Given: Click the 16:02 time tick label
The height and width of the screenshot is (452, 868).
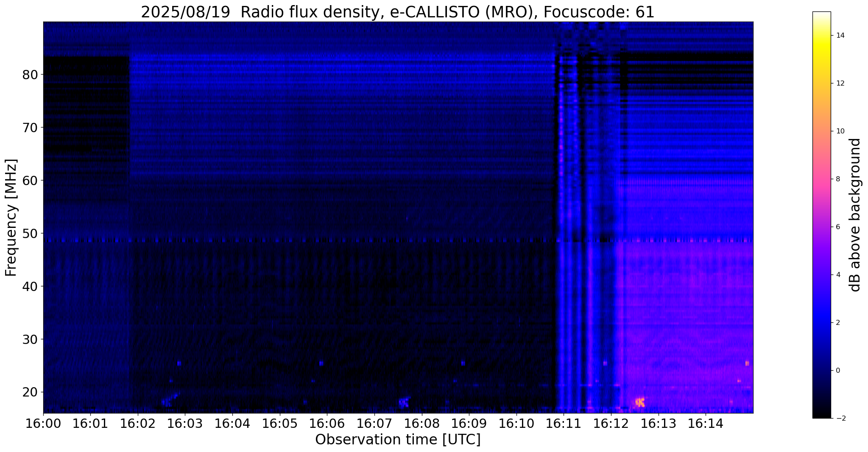Looking at the screenshot, I should (138, 423).
